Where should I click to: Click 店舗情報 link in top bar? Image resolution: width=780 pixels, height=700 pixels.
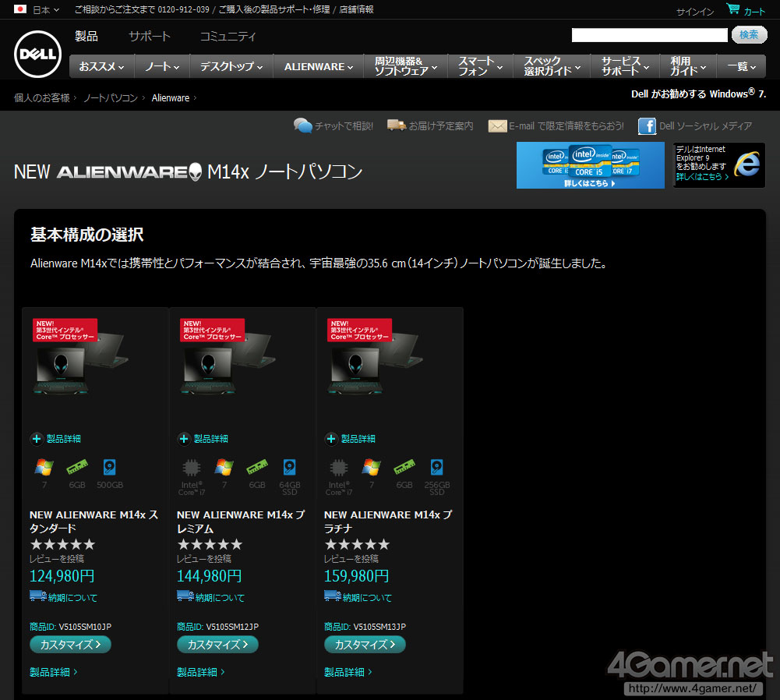[356, 9]
